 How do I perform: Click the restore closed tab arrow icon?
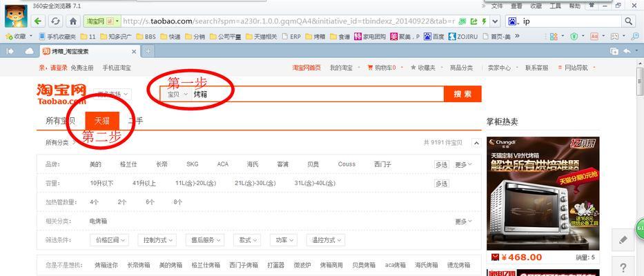click(x=627, y=51)
